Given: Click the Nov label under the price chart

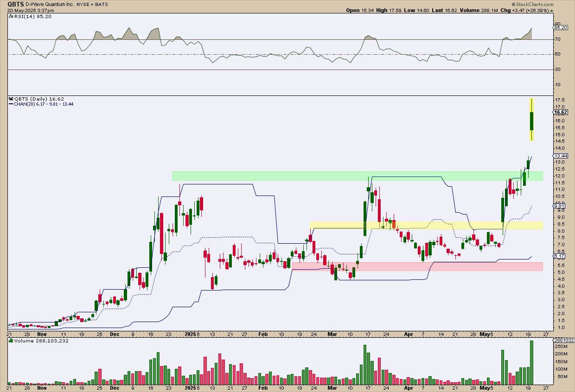Looking at the screenshot, I should tap(42, 334).
